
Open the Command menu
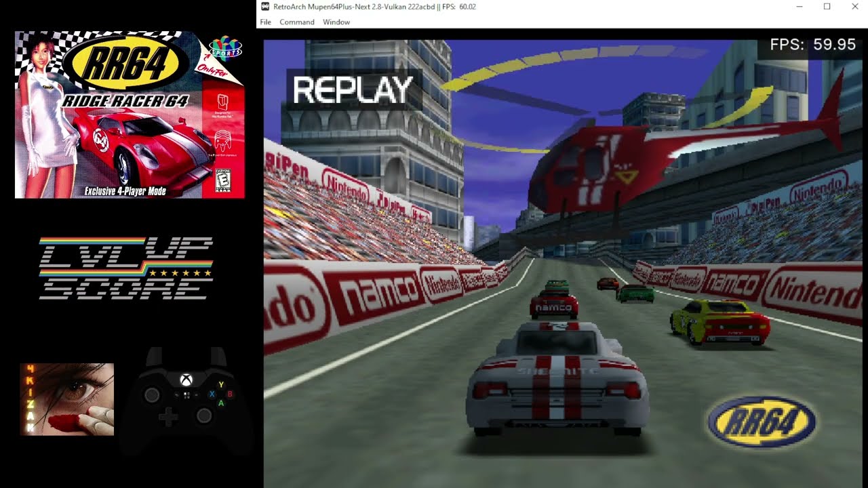point(297,22)
